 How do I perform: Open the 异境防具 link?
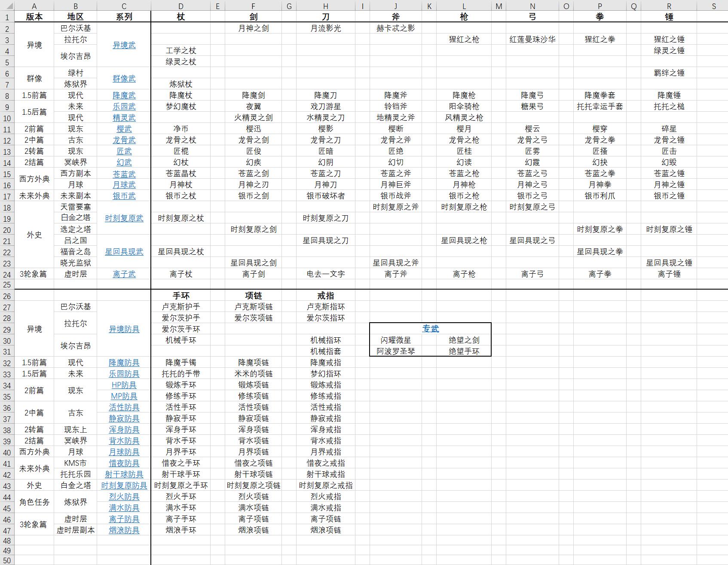tap(124, 329)
